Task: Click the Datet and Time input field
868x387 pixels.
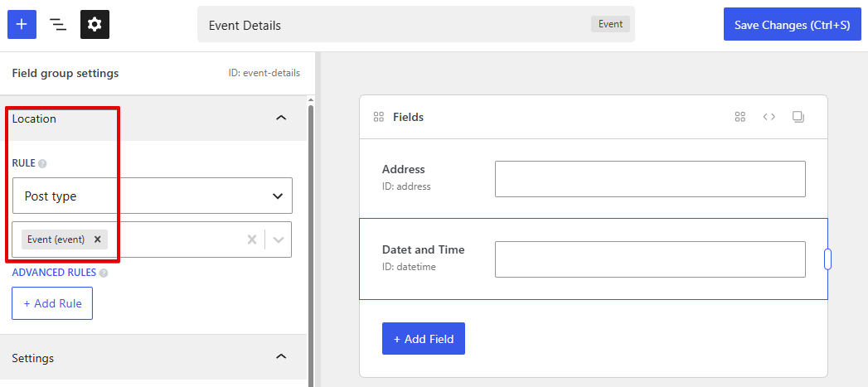Action: coord(650,259)
